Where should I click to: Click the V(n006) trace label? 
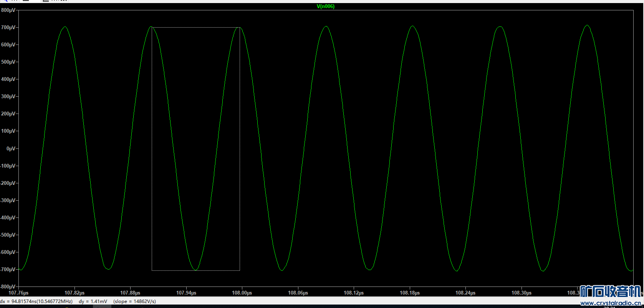pos(325,6)
